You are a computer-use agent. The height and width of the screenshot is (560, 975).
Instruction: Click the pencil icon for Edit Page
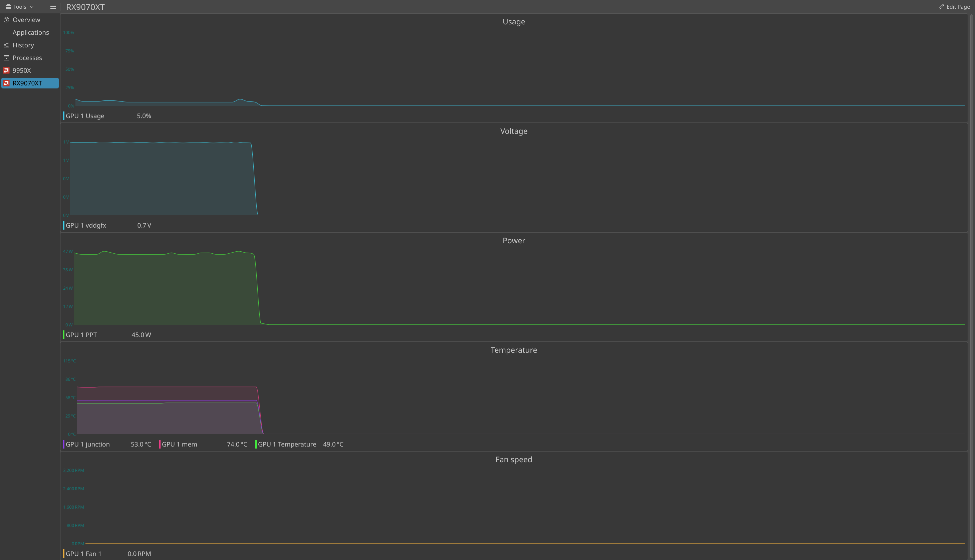(x=941, y=7)
